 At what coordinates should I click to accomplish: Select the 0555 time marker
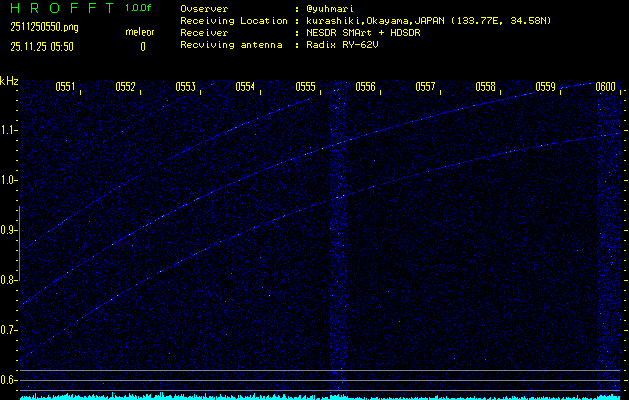point(306,87)
